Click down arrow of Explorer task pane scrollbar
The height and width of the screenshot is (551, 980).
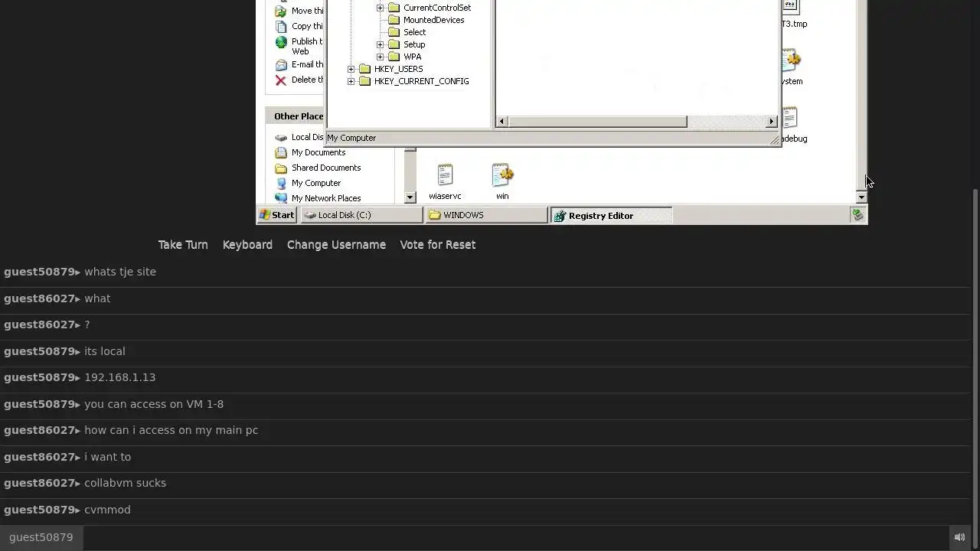point(410,197)
